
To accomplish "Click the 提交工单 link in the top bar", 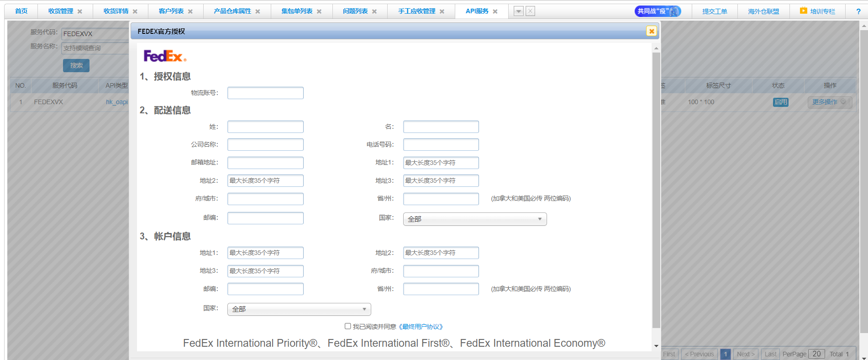I will pyautogui.click(x=714, y=11).
